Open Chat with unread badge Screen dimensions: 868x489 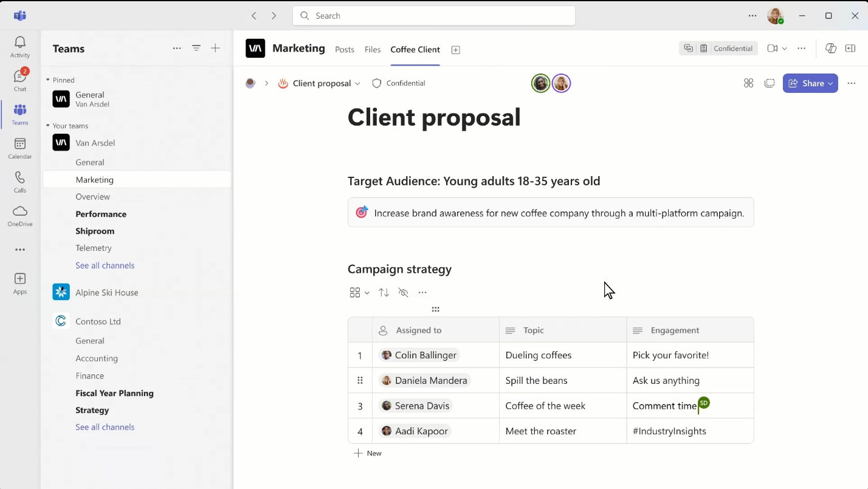point(20,80)
